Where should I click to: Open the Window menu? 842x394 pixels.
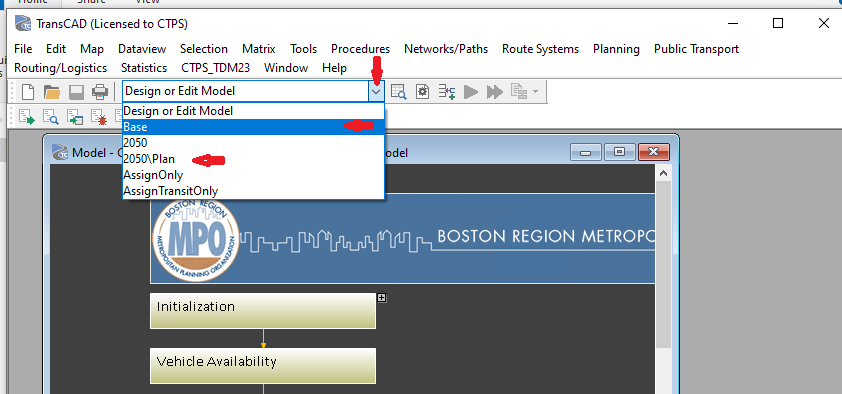[x=286, y=68]
